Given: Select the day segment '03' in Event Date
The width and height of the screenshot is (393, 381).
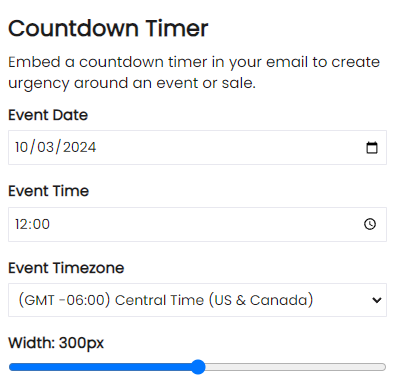Looking at the screenshot, I should click(x=45, y=147).
